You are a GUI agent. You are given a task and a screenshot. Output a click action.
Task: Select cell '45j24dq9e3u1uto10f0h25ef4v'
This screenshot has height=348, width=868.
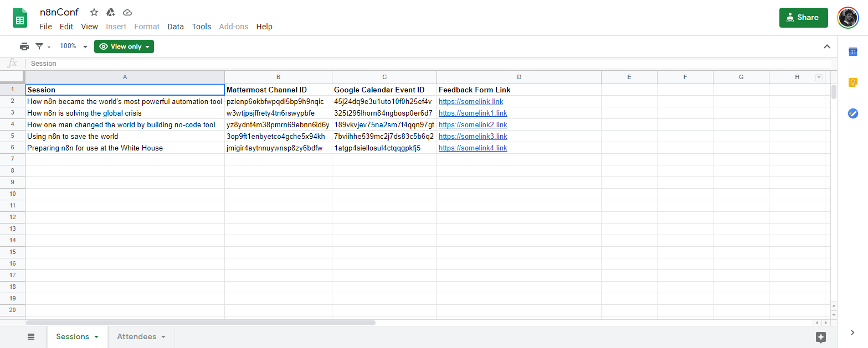(384, 101)
